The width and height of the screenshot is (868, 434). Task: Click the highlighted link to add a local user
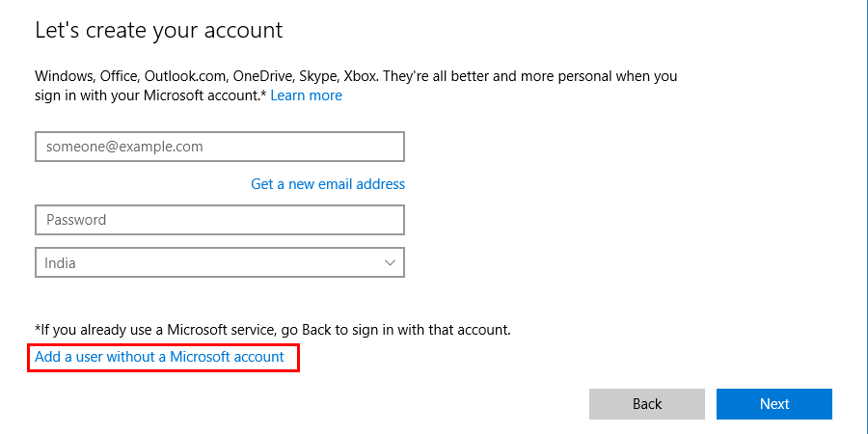point(159,357)
